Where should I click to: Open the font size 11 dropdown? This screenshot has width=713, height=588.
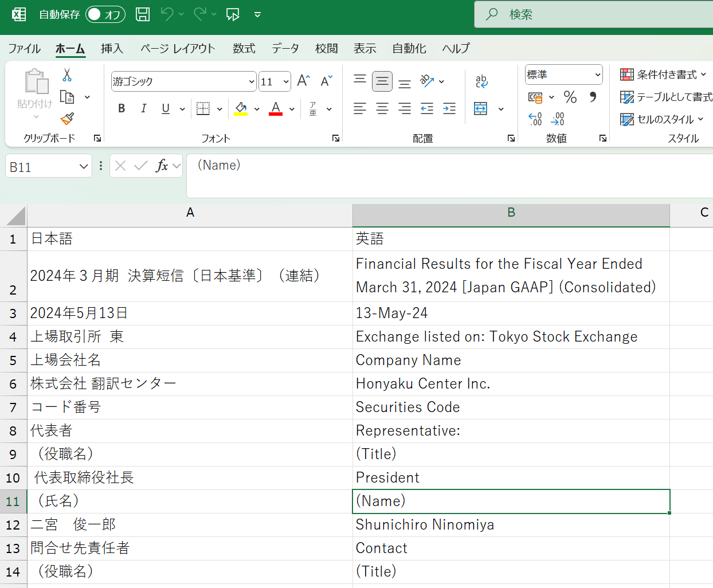(x=285, y=82)
